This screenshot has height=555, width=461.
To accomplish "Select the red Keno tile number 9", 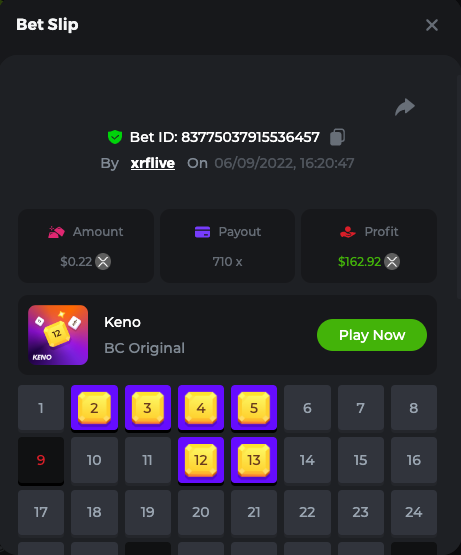I will (41, 460).
